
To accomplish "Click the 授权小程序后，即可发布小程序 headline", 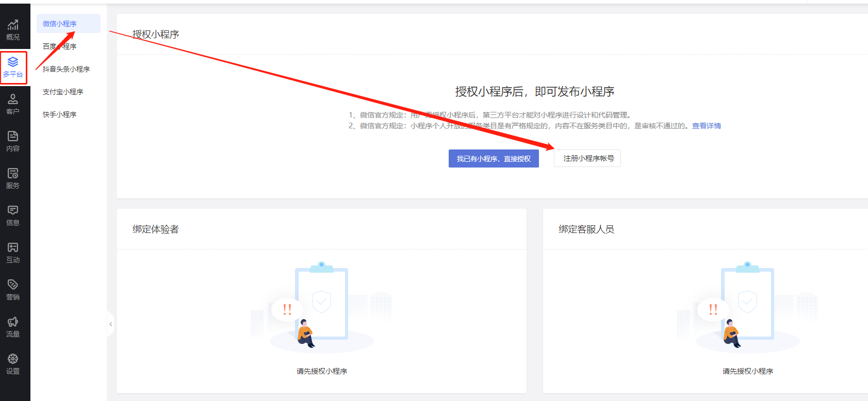I will [535, 92].
